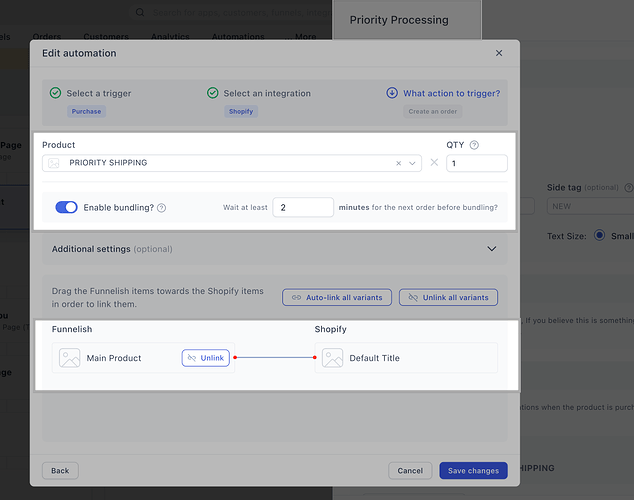Expand the Additional settings section
634x500 pixels.
coord(492,249)
